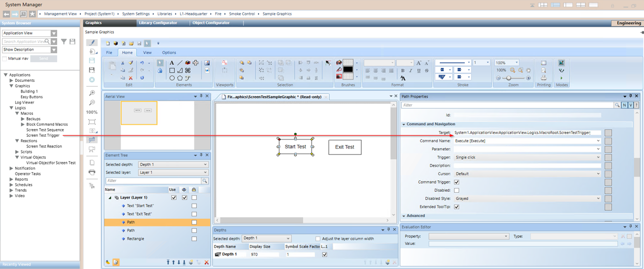Activate the Pan hand tool in Zoom group

coord(528,70)
